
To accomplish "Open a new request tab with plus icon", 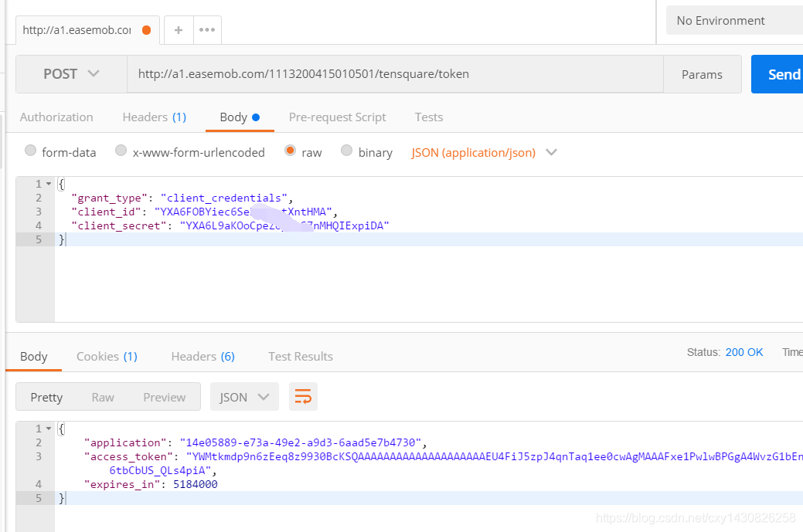I will (179, 30).
